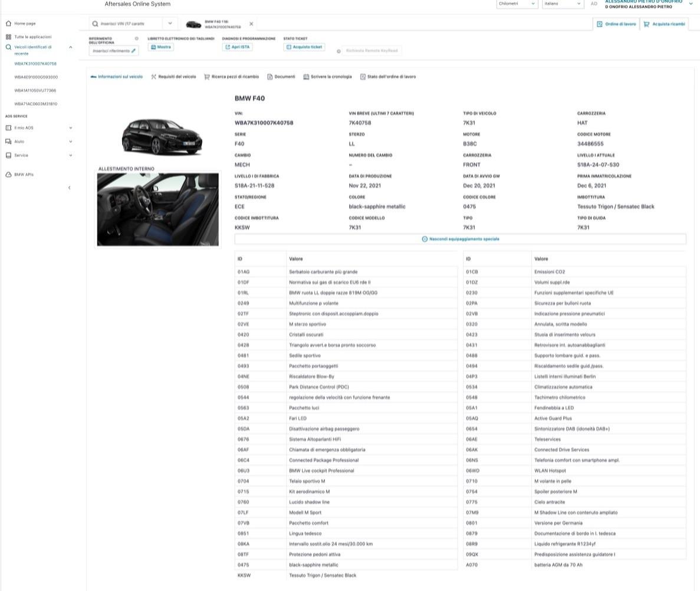This screenshot has height=591, width=700.
Task: Click the Home page house icon
Action: tap(8, 24)
